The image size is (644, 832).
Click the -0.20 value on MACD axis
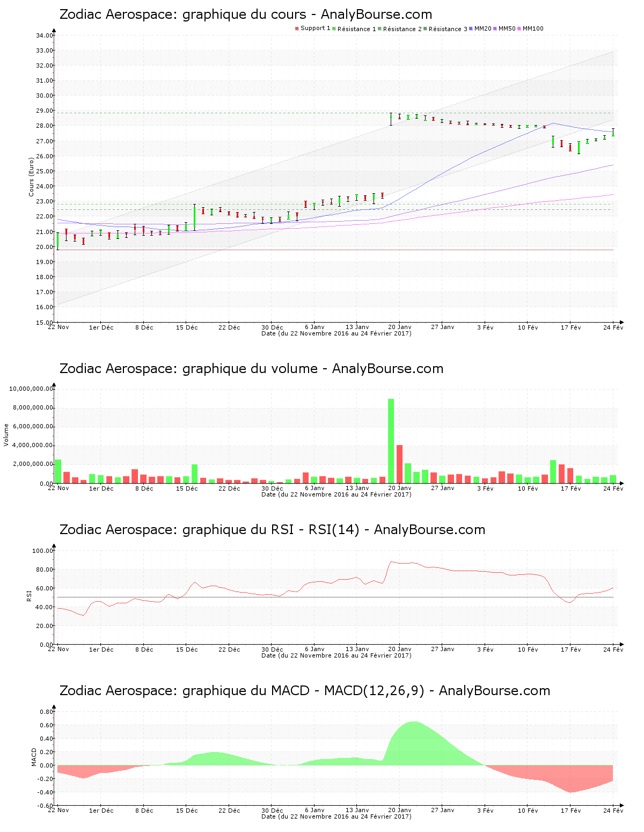pos(46,779)
